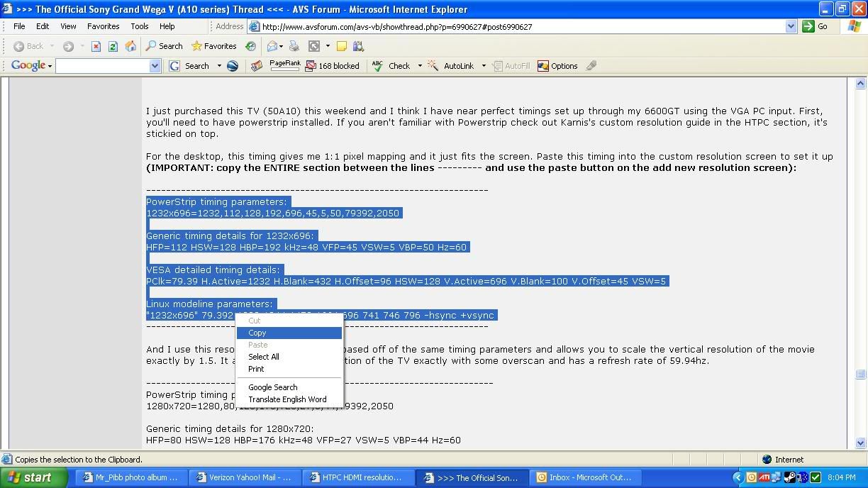Open the Back button history dropdown
This screenshot has width=868, height=488.
51,46
